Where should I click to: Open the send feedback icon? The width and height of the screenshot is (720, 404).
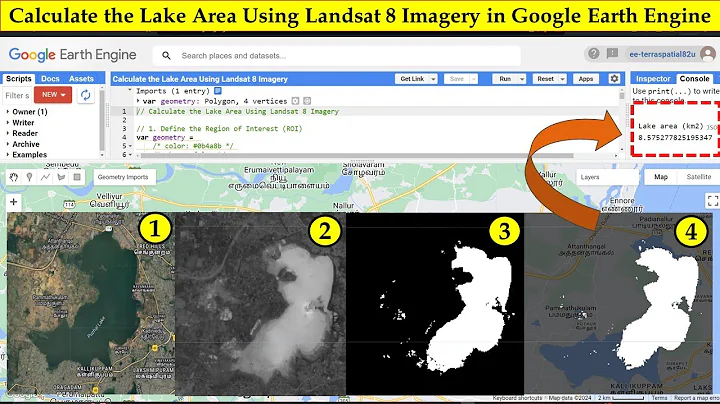(612, 54)
